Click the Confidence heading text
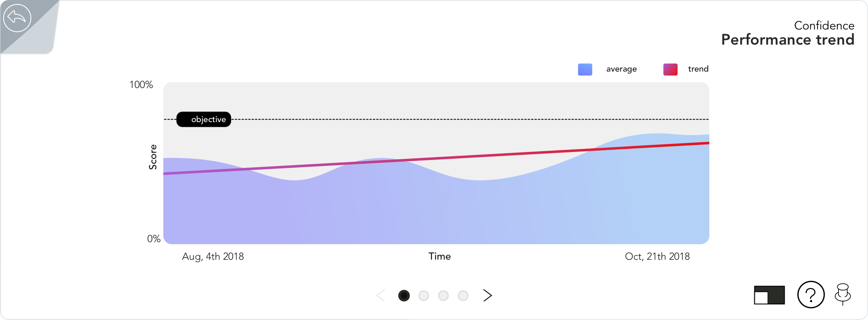The width and height of the screenshot is (868, 320). click(x=824, y=26)
